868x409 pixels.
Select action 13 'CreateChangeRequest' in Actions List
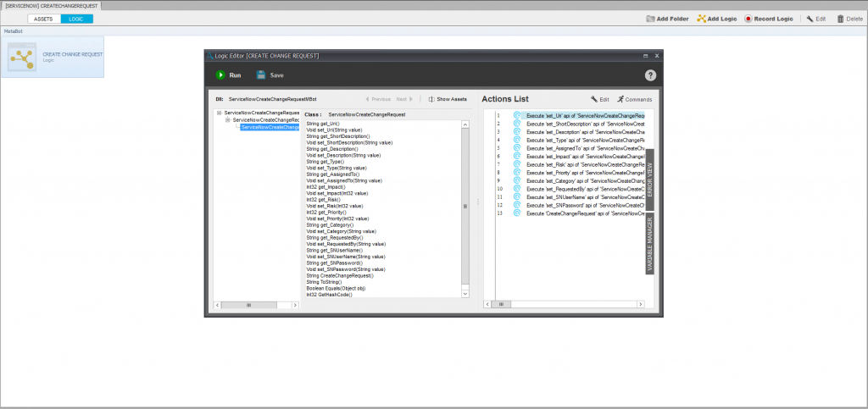(584, 213)
